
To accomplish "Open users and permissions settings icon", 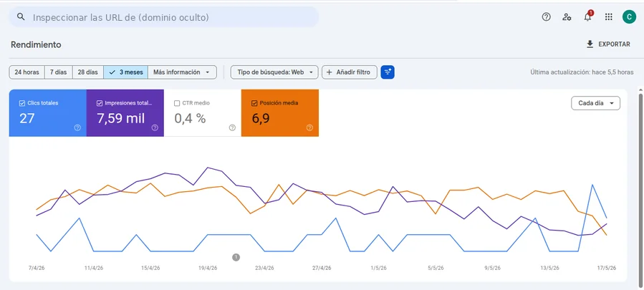I will click(x=567, y=17).
